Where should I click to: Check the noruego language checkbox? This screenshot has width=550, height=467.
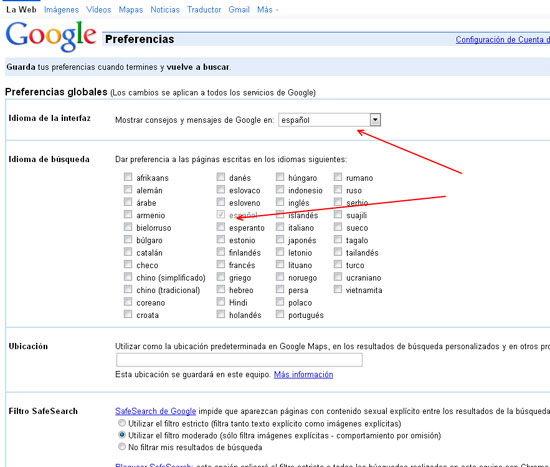(x=280, y=276)
